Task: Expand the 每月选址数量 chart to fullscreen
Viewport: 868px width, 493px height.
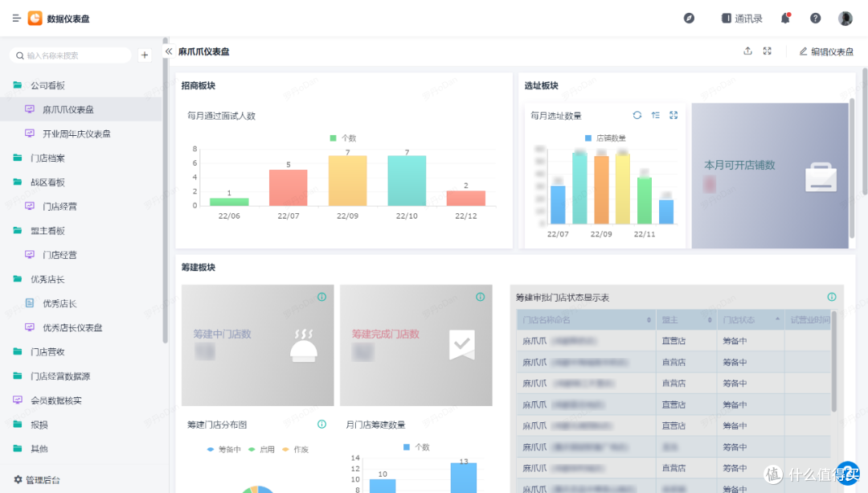Action: pyautogui.click(x=674, y=115)
